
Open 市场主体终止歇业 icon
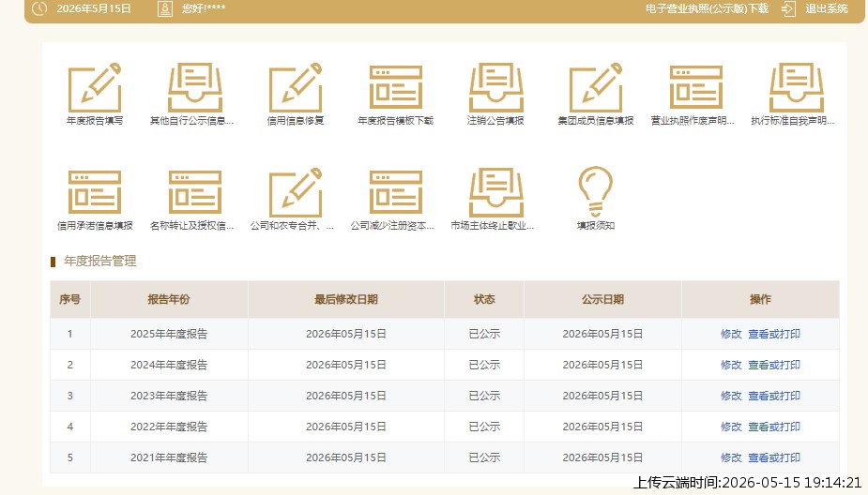click(x=496, y=192)
